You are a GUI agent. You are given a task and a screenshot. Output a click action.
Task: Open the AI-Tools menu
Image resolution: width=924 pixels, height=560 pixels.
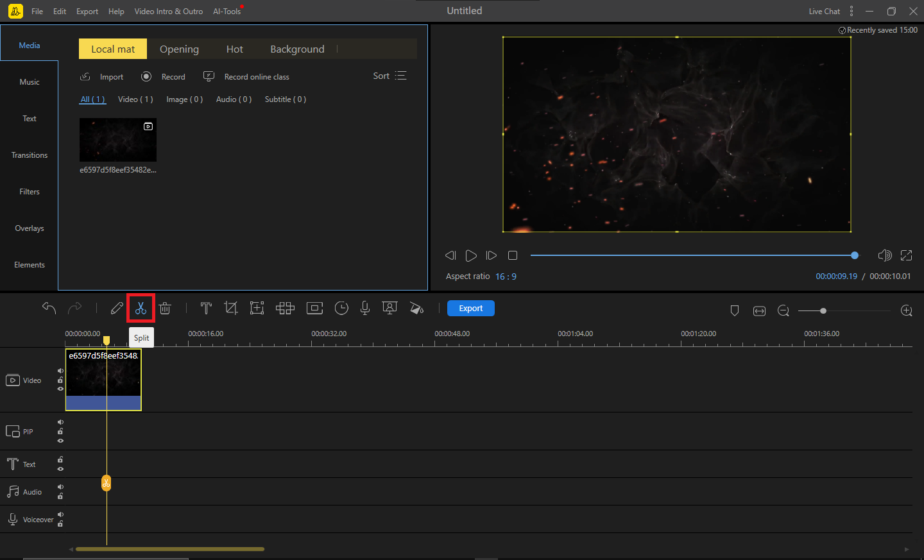[x=227, y=11]
